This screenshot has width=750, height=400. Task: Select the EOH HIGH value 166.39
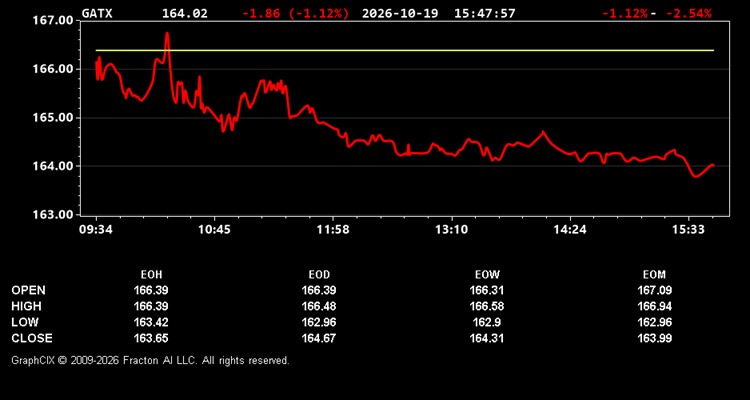tap(151, 306)
